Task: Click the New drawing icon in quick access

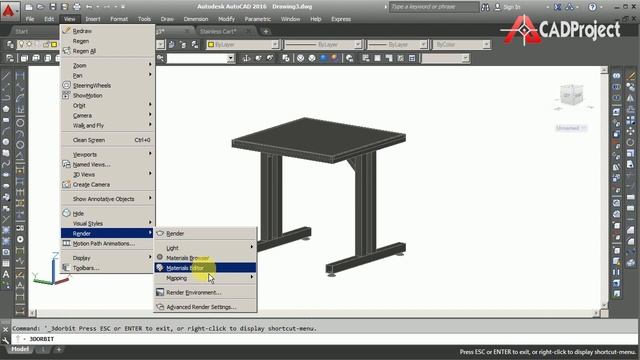Action: point(29,7)
